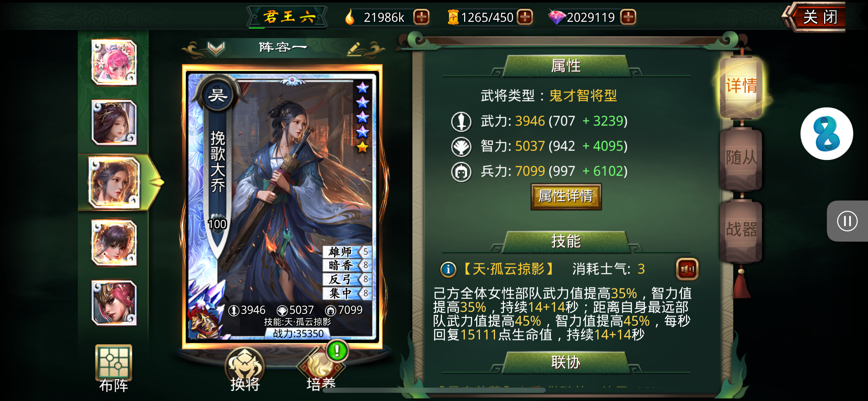Switch to the 战器 tab

click(x=741, y=230)
